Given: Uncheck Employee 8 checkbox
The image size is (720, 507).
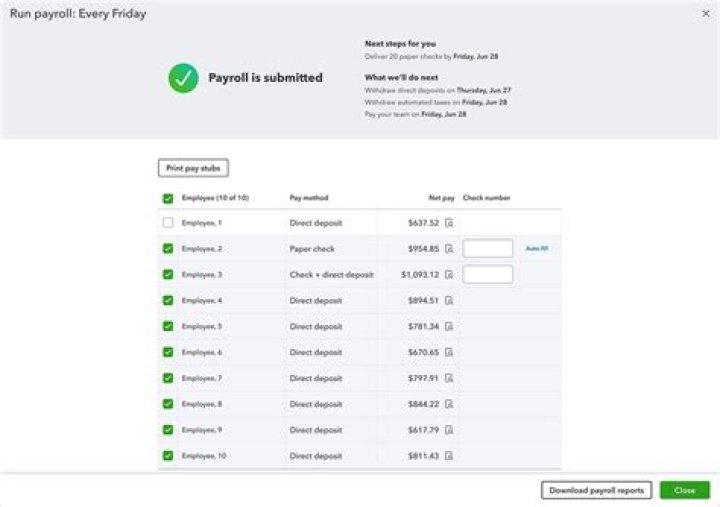Looking at the screenshot, I should (x=168, y=405).
